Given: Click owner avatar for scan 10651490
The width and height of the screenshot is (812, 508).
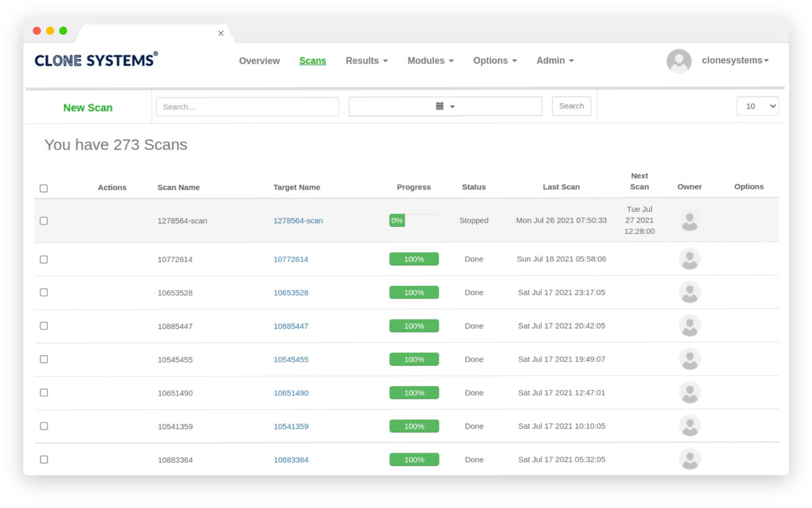Looking at the screenshot, I should coord(689,393).
